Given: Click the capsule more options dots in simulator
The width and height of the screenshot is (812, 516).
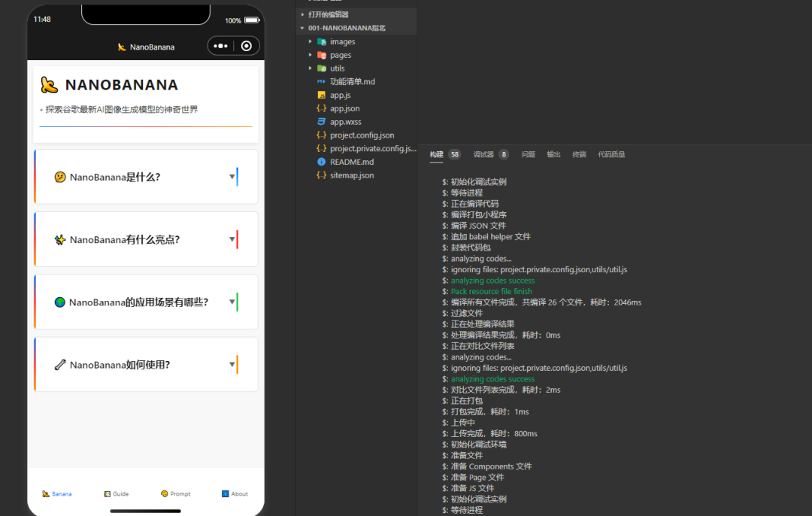Looking at the screenshot, I should click(220, 46).
